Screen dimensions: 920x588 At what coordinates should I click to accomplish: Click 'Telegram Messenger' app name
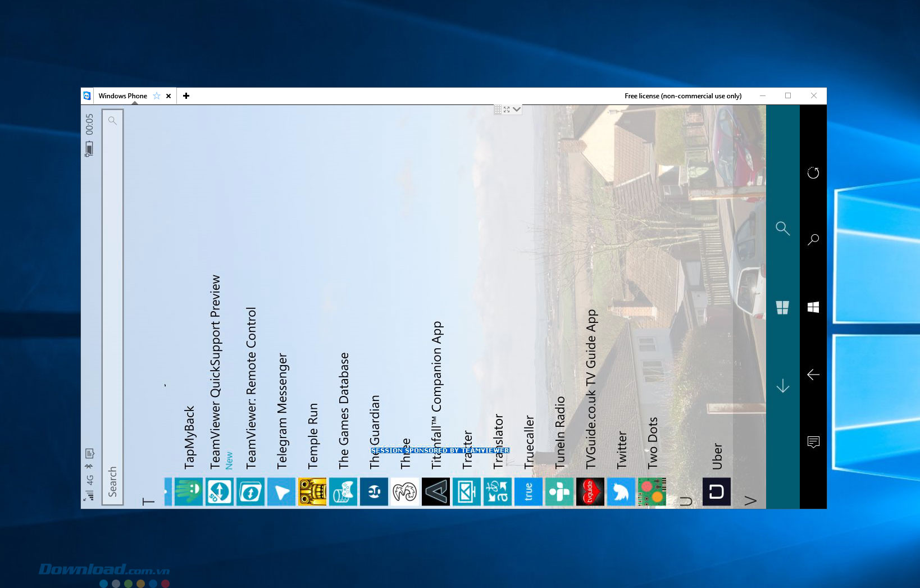click(x=283, y=411)
